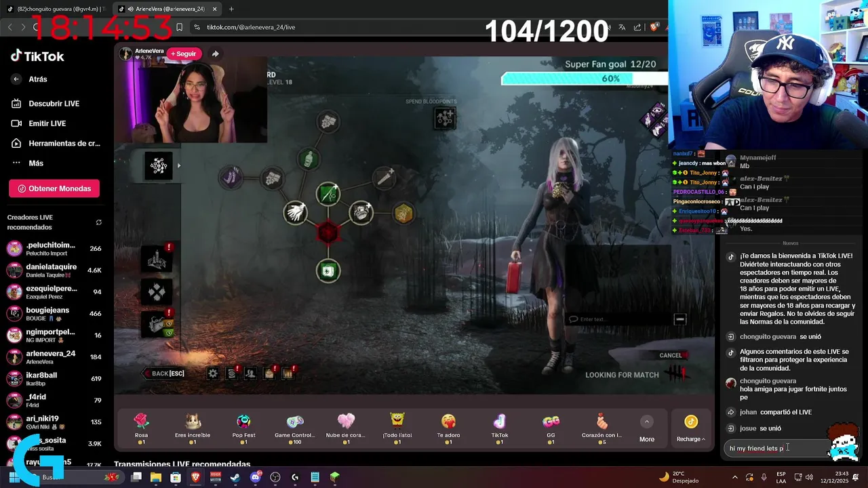Click the TikTok logo in the sidebar
The image size is (868, 488).
(x=37, y=56)
